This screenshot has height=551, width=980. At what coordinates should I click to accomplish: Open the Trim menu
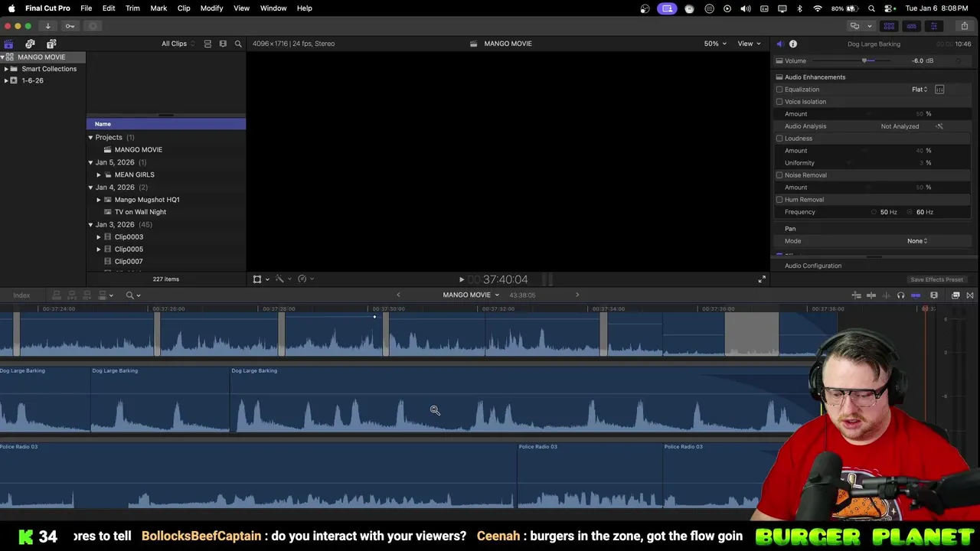point(132,8)
